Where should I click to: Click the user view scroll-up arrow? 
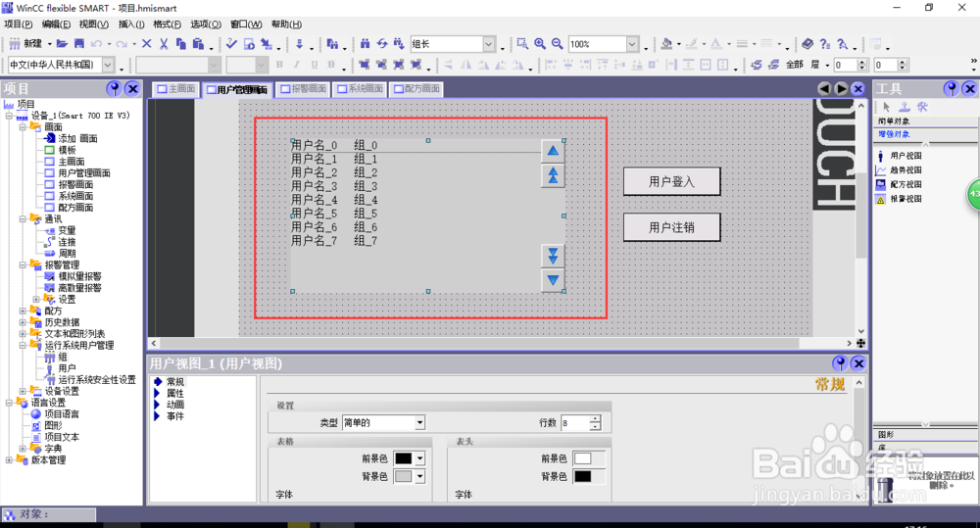[553, 151]
